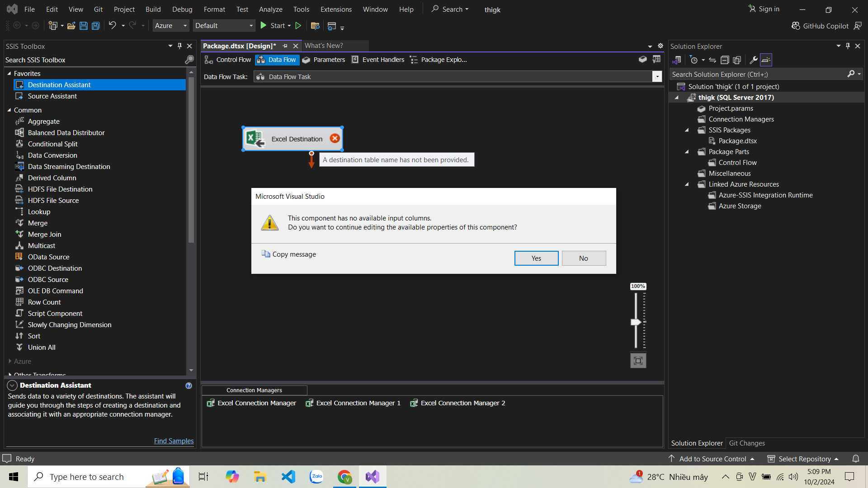Select Package.dtsx in Solution Explorer
This screenshot has height=488, width=868.
click(x=737, y=141)
